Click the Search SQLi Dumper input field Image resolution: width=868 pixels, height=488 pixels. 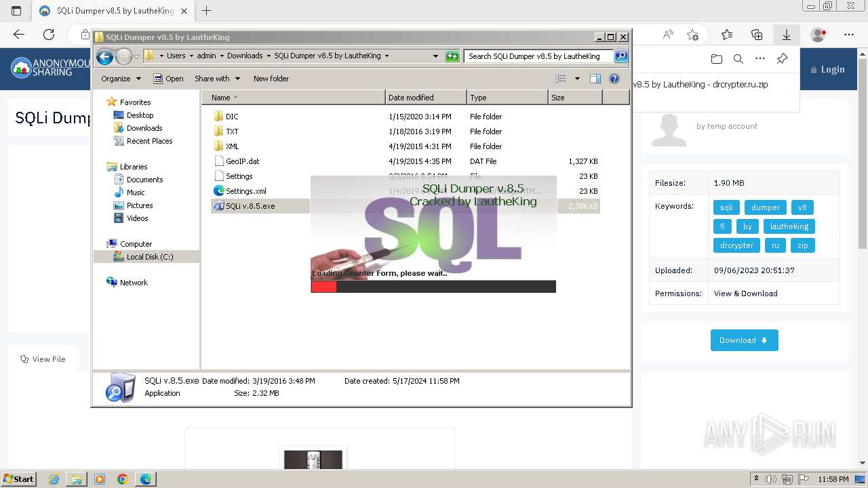[538, 56]
